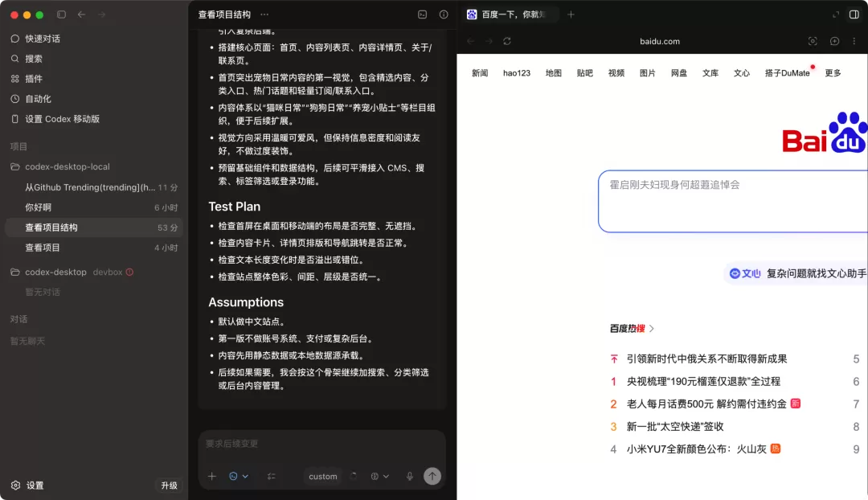Focus the 要求后续变更 message input
The image size is (868, 500).
click(321, 444)
